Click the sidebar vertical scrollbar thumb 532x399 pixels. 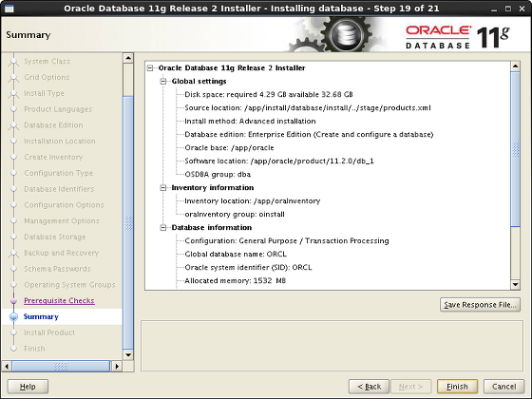tap(128, 223)
